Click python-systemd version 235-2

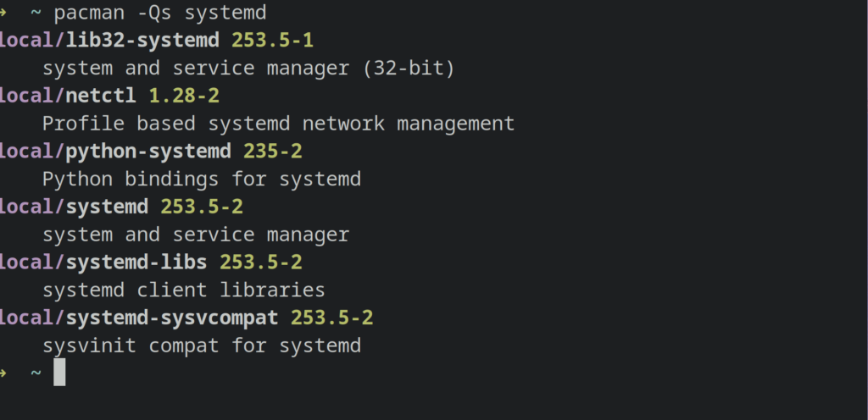click(x=272, y=152)
